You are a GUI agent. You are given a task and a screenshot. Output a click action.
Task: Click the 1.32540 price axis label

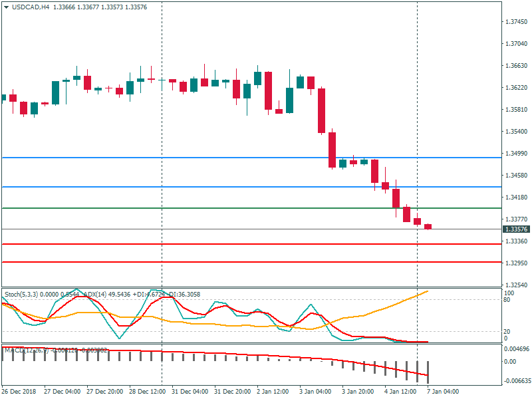(x=517, y=285)
